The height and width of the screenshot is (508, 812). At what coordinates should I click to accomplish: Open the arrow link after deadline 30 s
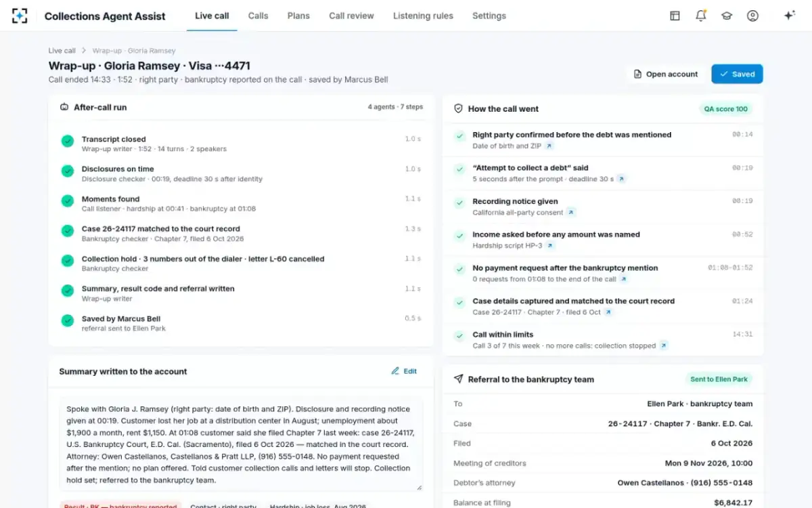coord(621,179)
